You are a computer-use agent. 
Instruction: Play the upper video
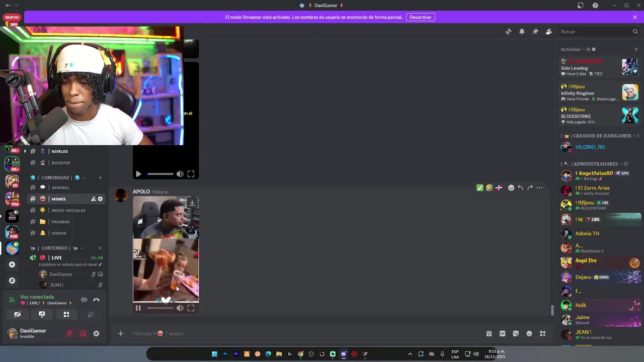[x=138, y=174]
